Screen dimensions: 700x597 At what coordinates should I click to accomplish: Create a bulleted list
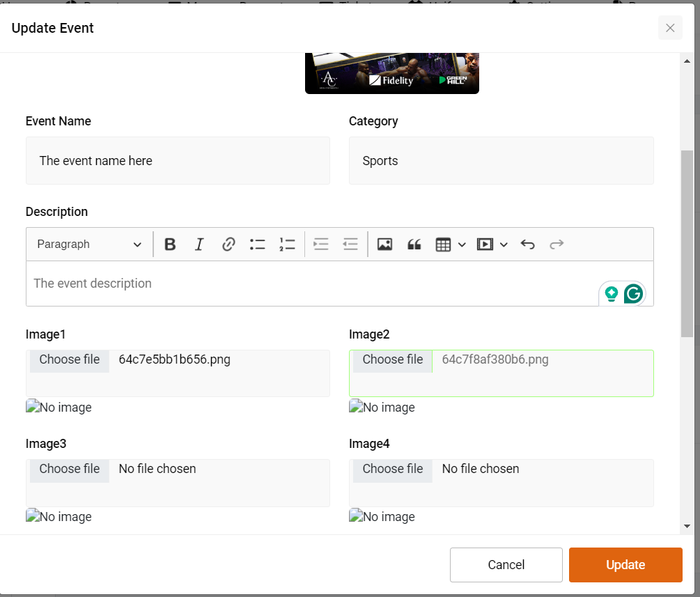pyautogui.click(x=258, y=245)
